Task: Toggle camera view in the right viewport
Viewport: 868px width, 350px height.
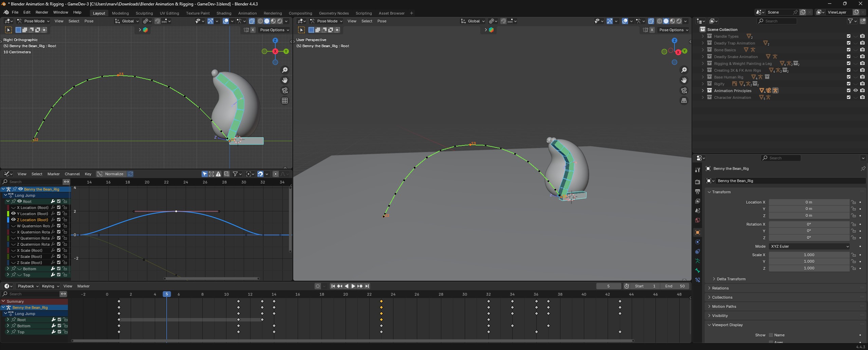Action: click(684, 90)
